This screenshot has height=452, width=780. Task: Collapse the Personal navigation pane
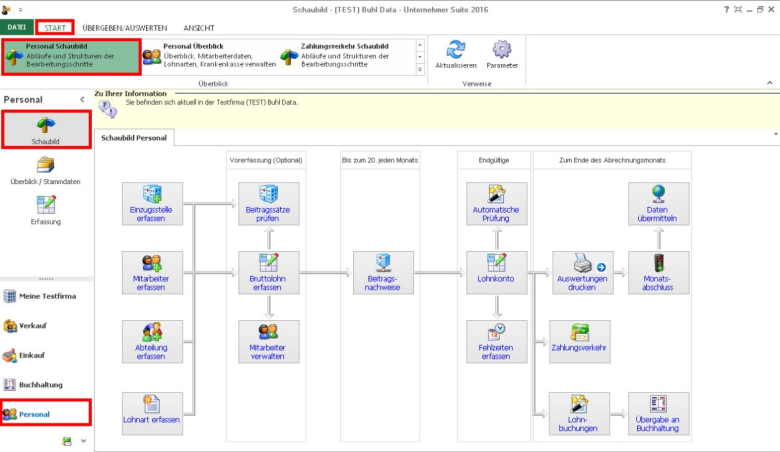[x=82, y=100]
